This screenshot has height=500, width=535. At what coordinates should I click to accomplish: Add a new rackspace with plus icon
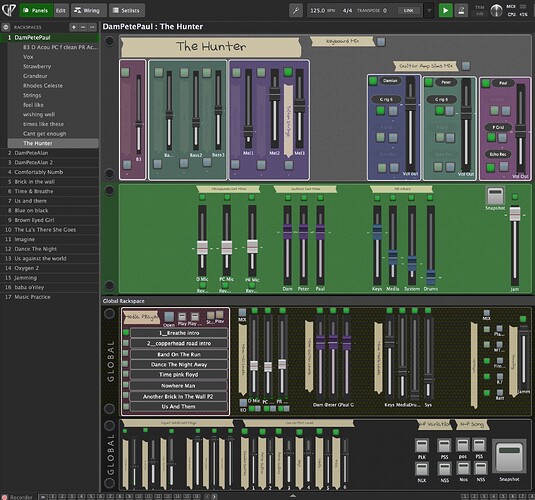[x=73, y=27]
